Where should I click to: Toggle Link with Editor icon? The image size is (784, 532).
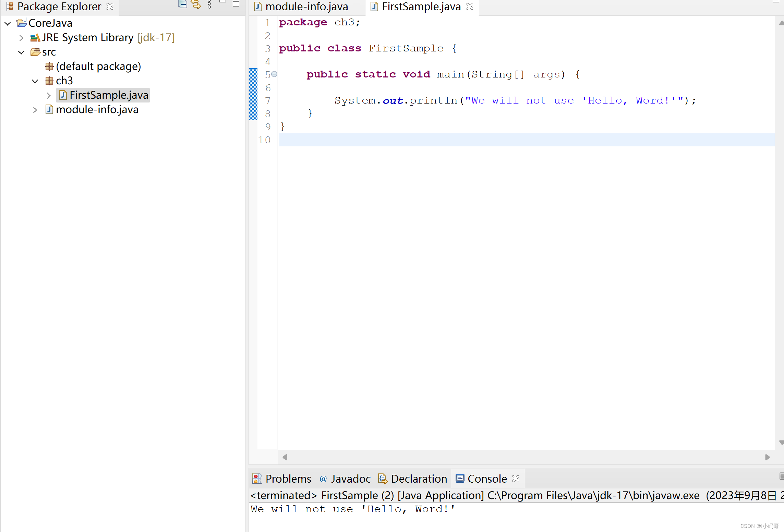coord(196,4)
